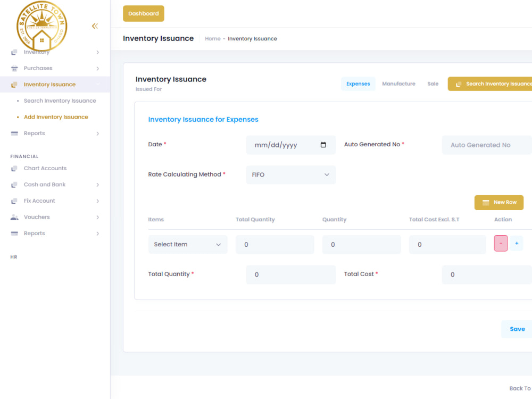Click Inventory Issuance breadcrumb text

pyautogui.click(x=252, y=39)
